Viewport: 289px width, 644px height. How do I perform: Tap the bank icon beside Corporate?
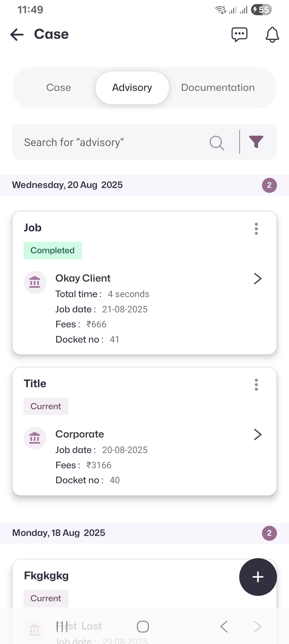35,438
